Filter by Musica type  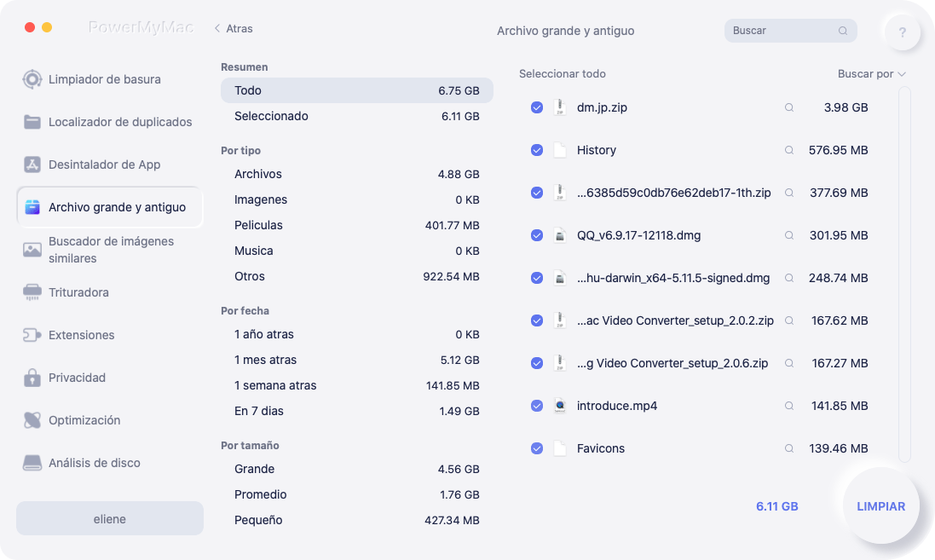(x=356, y=251)
